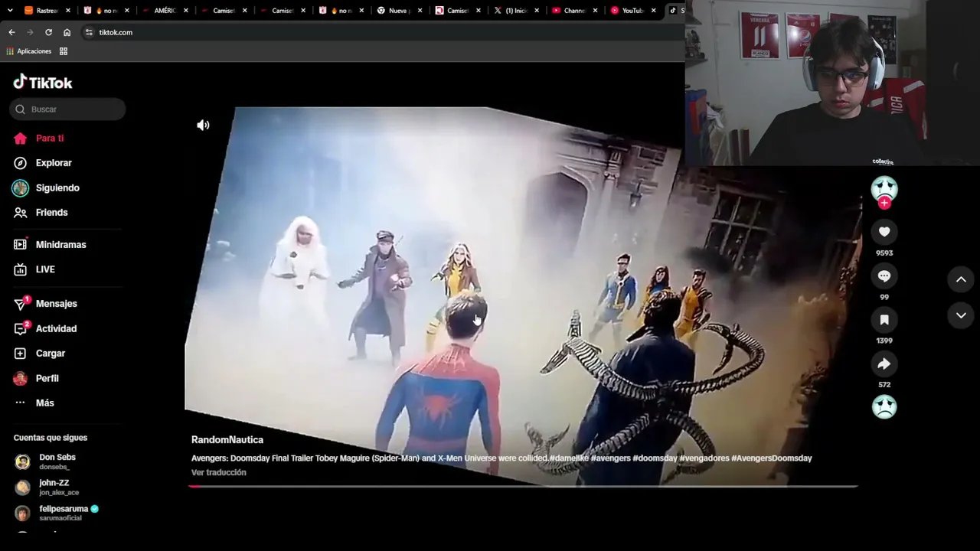The image size is (980, 551).
Task: Switch to the AMÉRIC tab
Action: click(165, 11)
